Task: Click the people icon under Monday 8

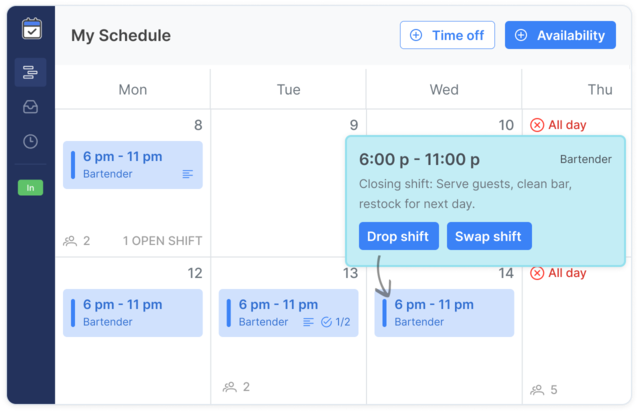Action: point(70,241)
